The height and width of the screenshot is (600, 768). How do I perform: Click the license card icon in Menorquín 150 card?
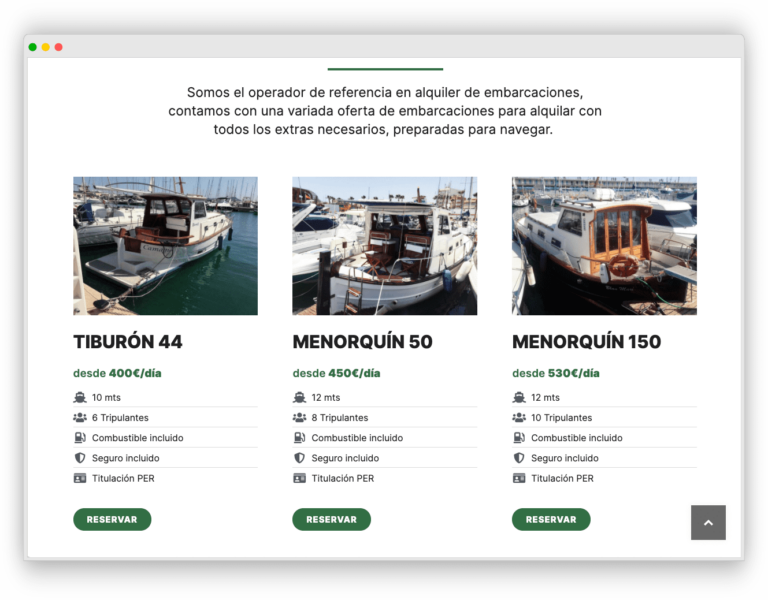(519, 478)
